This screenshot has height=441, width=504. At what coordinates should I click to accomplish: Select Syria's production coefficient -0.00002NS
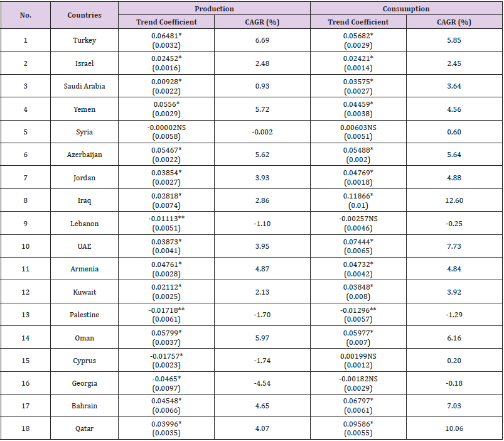click(166, 128)
